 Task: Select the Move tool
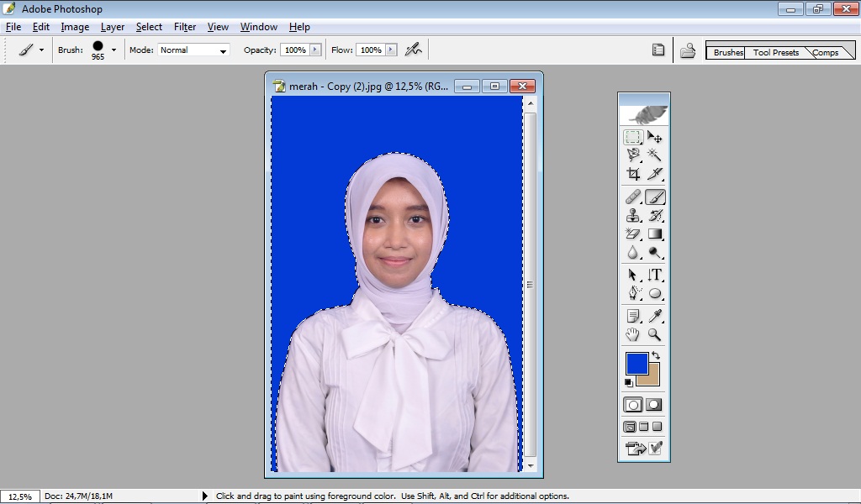(x=656, y=138)
